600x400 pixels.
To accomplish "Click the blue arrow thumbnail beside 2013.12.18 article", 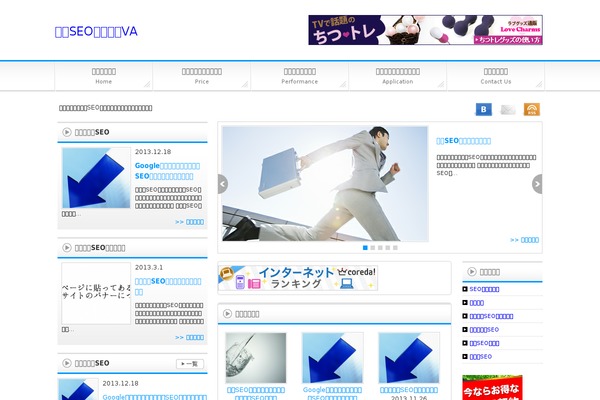I will pos(96,178).
